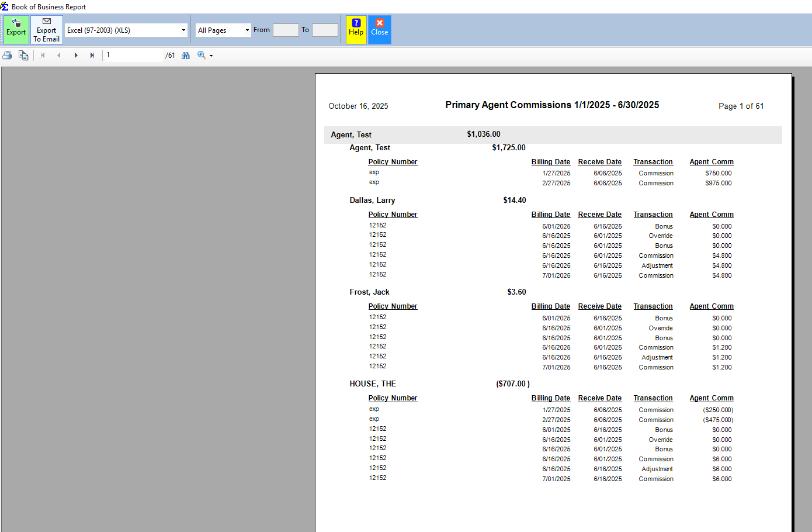Click the green Export button
The height and width of the screenshot is (532, 812).
16,29
